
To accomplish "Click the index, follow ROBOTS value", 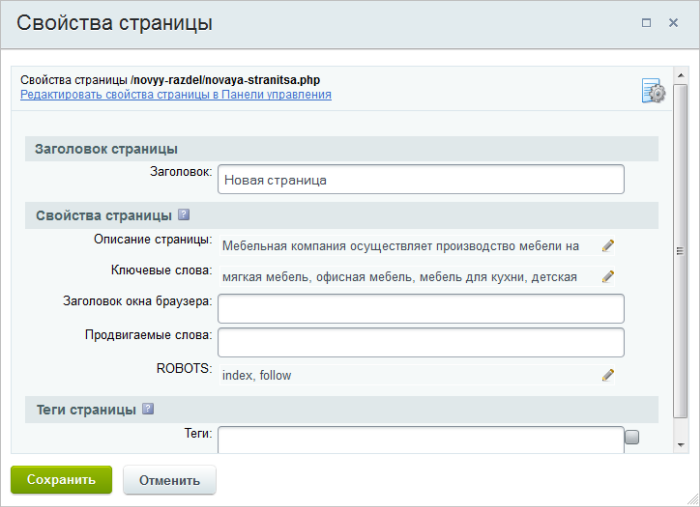I will [257, 375].
